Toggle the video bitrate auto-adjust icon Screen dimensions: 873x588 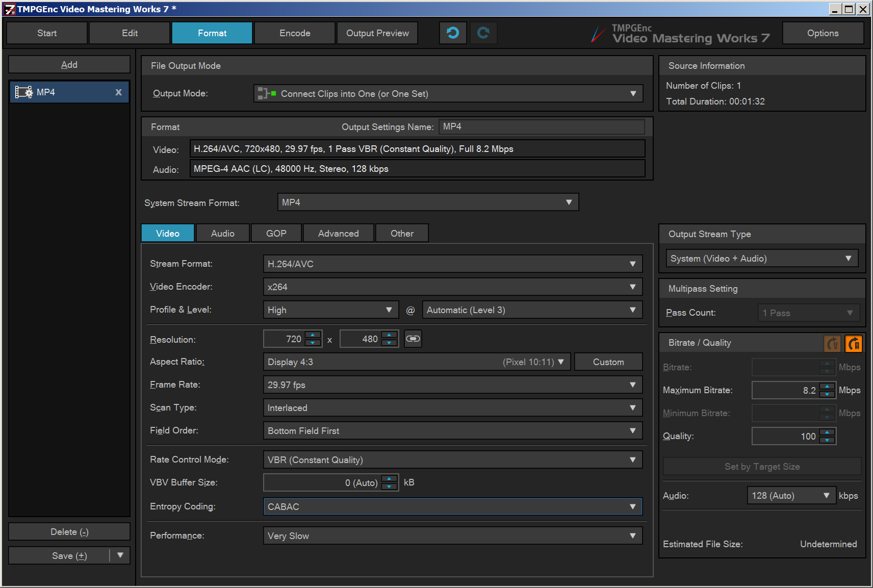point(832,344)
